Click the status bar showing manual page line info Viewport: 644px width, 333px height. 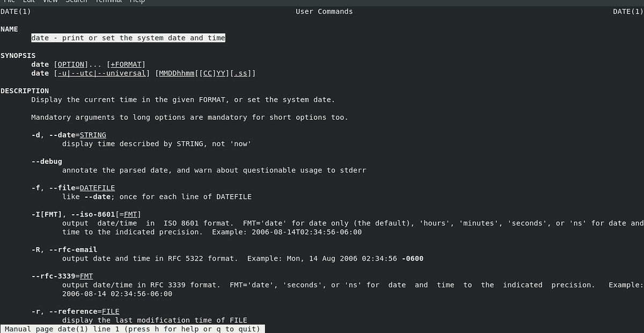click(x=131, y=329)
